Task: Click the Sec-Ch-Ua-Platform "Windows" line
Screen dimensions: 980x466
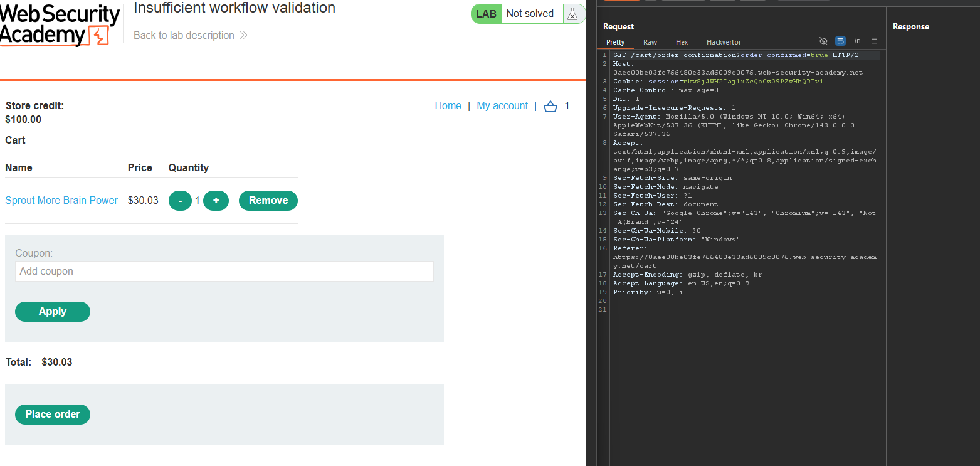Action: (x=677, y=240)
